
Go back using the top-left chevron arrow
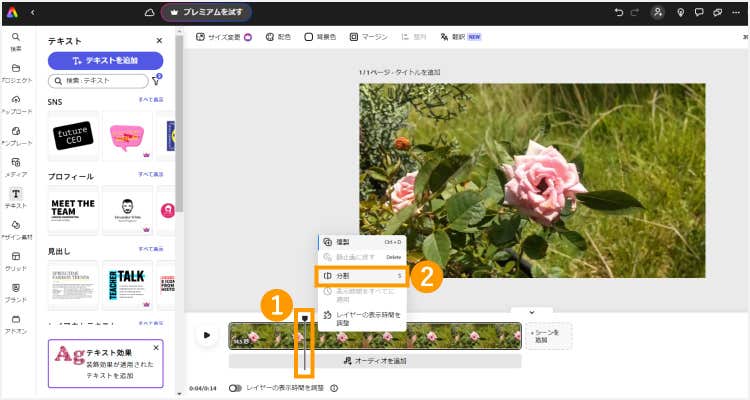(x=33, y=12)
